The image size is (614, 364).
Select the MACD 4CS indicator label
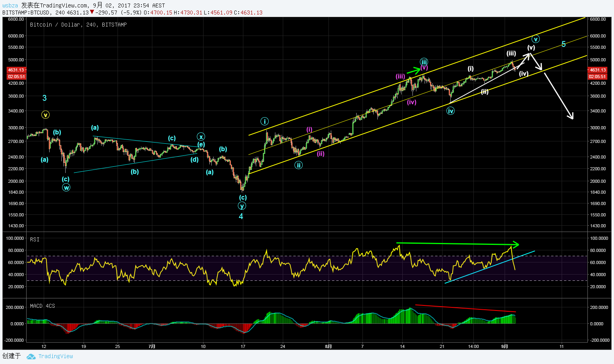click(43, 306)
